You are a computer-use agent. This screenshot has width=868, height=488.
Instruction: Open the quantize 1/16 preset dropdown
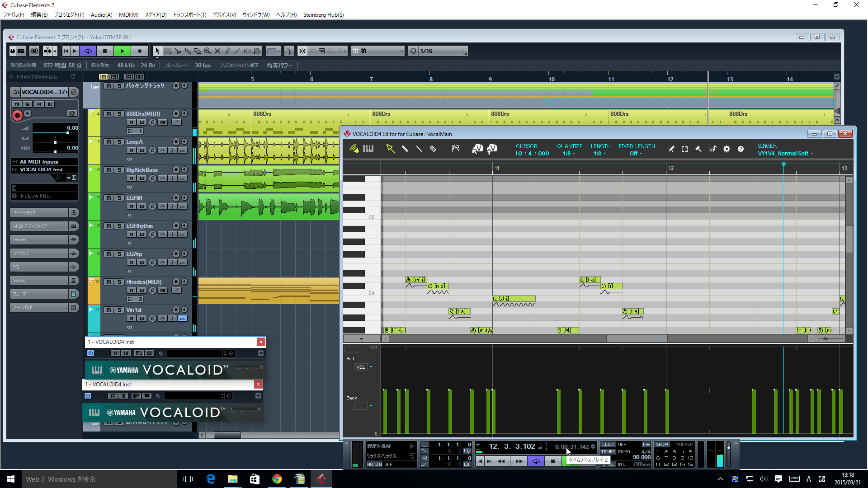(442, 51)
